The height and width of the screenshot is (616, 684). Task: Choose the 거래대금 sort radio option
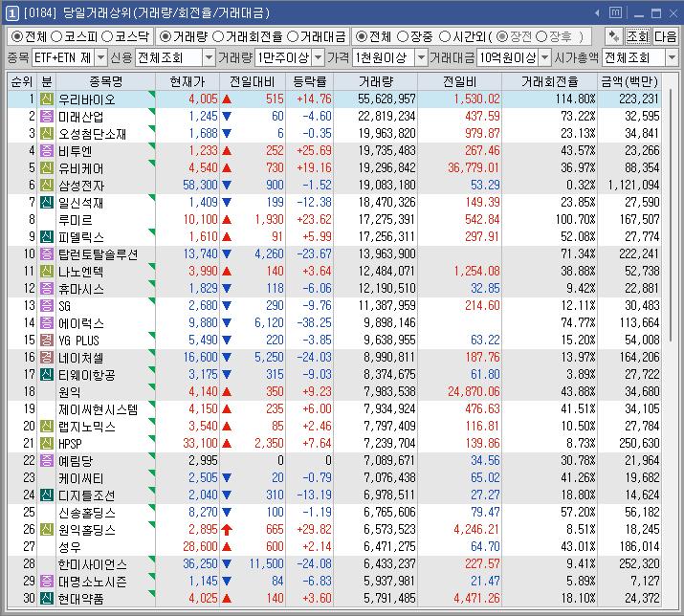tap(293, 36)
